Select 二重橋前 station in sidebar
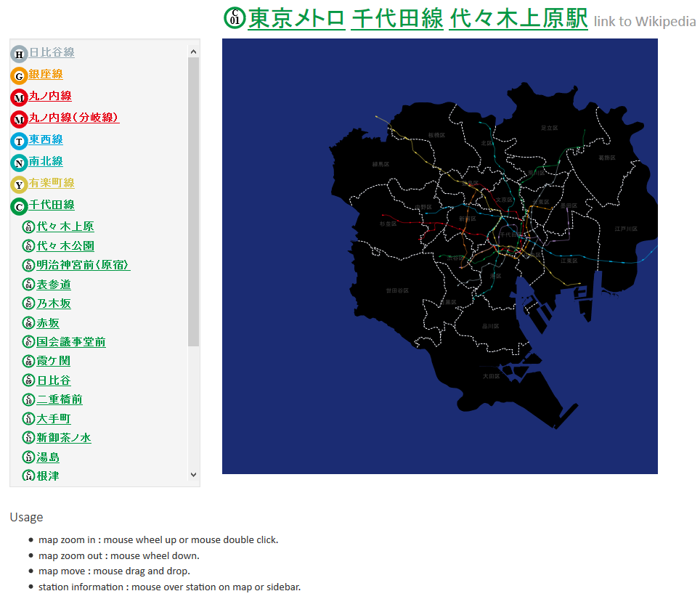Image resolution: width=700 pixels, height=599 pixels. click(x=60, y=399)
